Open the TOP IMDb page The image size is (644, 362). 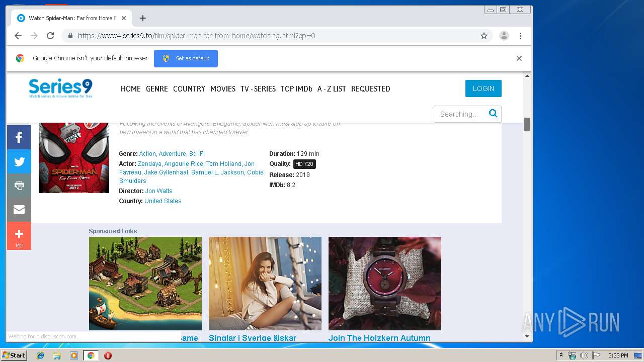pyautogui.click(x=296, y=88)
